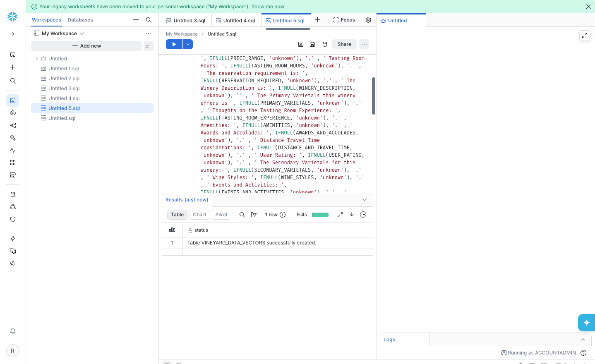
Task: Click the Create plus icon in sidebar
Action: (13, 67)
